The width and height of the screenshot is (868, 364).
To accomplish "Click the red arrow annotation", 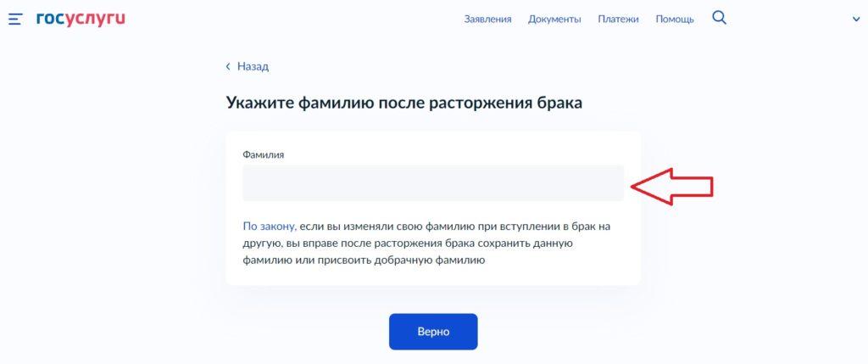I will pyautogui.click(x=672, y=186).
